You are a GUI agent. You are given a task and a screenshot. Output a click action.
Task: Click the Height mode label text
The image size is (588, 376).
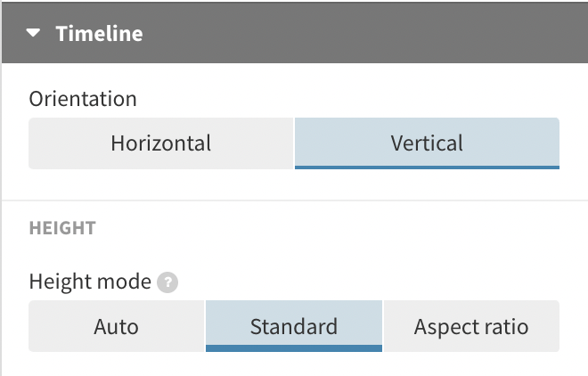click(x=90, y=282)
